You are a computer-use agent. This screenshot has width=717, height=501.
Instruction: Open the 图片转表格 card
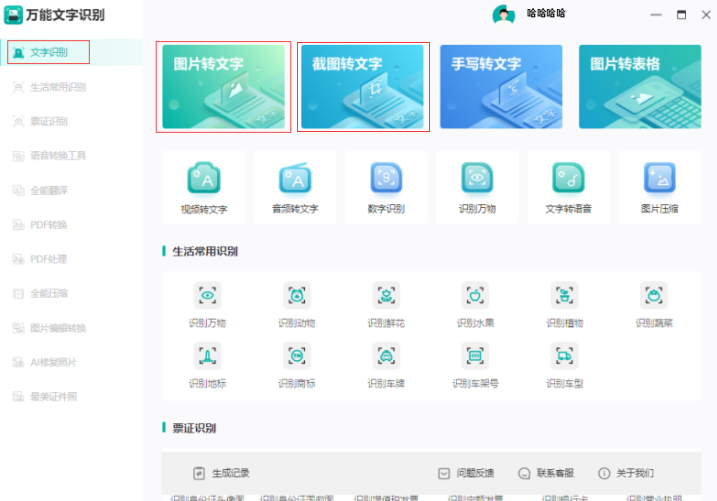point(640,86)
